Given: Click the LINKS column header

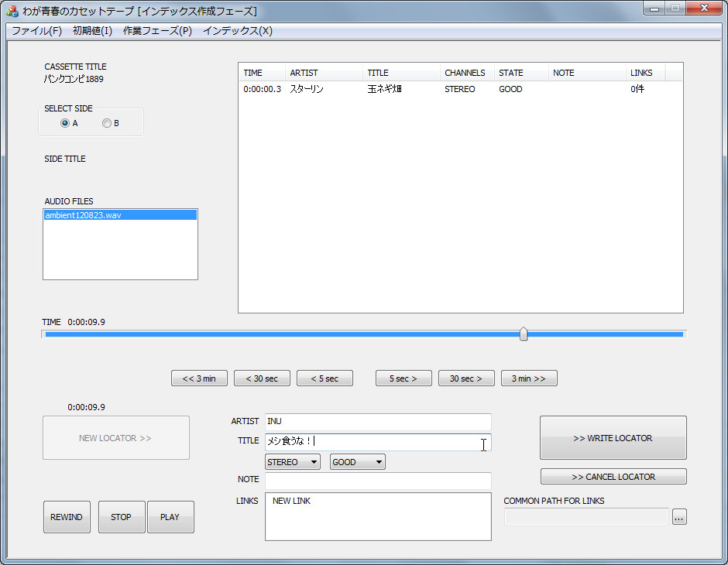Looking at the screenshot, I should pyautogui.click(x=645, y=73).
